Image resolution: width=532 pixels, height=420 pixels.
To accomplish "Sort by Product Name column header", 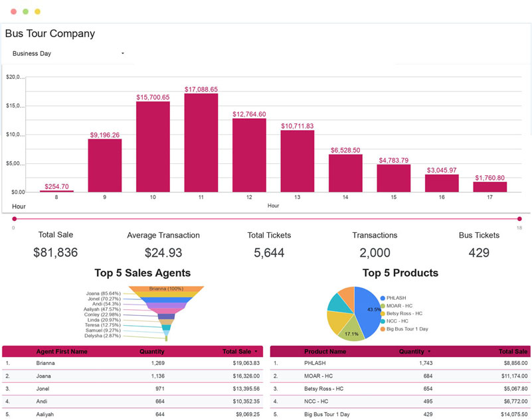I will pos(325,352).
